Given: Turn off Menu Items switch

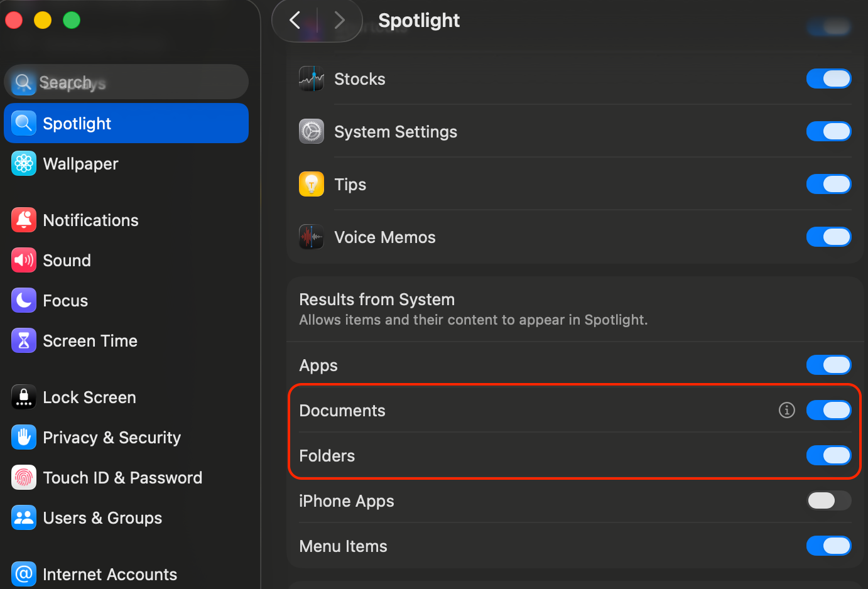Looking at the screenshot, I should pyautogui.click(x=828, y=546).
